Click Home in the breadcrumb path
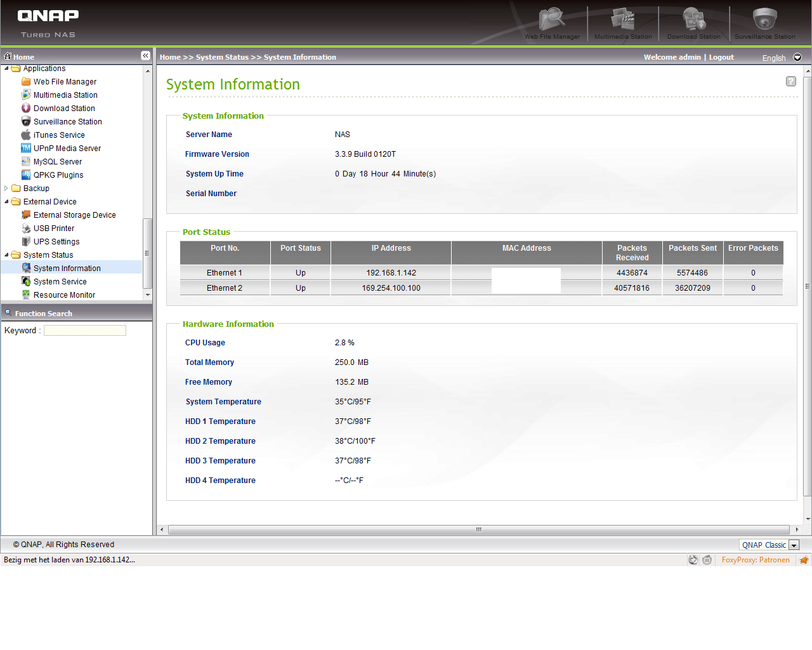Viewport: 812px width, 650px height. (x=170, y=57)
